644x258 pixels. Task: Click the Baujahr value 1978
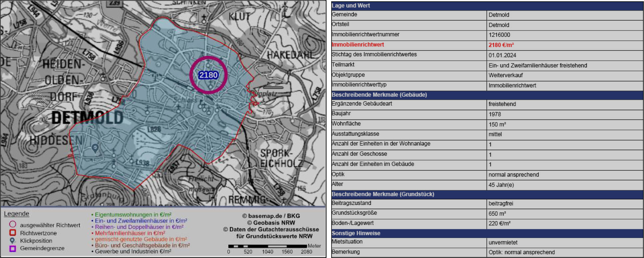[495, 114]
